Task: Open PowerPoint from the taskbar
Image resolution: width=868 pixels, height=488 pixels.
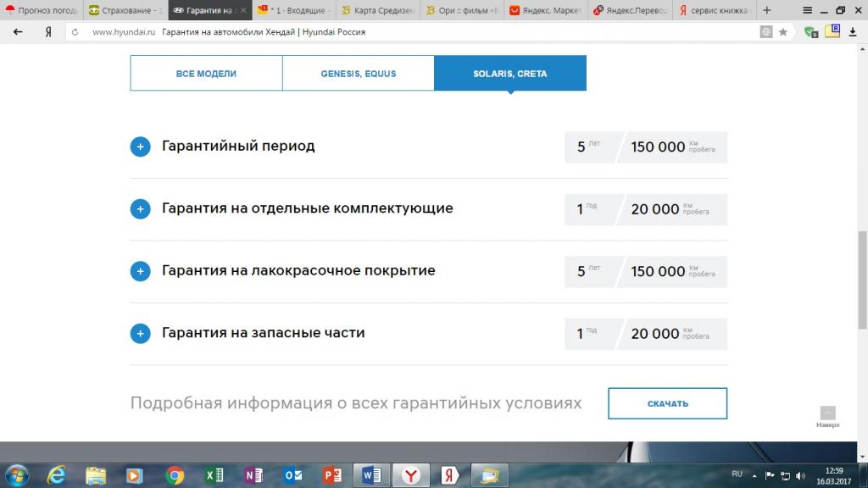Action: click(332, 475)
